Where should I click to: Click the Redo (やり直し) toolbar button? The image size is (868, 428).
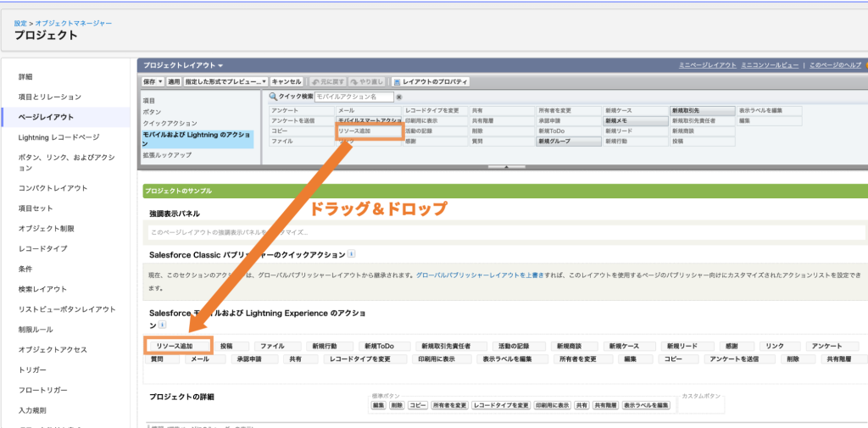(x=368, y=81)
